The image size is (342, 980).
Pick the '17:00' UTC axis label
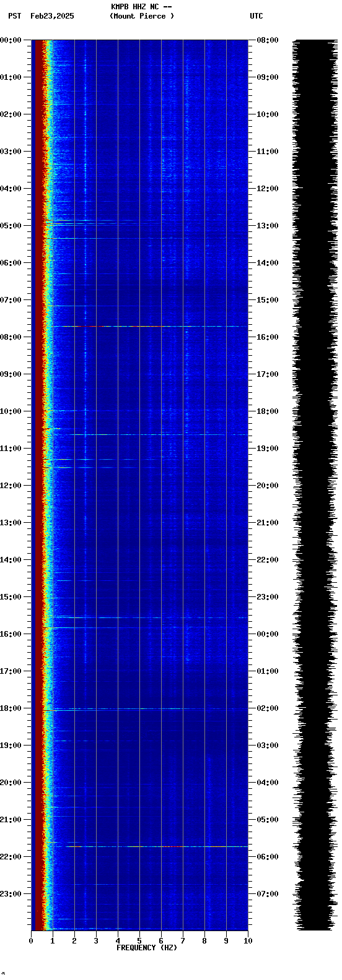[x=267, y=374]
